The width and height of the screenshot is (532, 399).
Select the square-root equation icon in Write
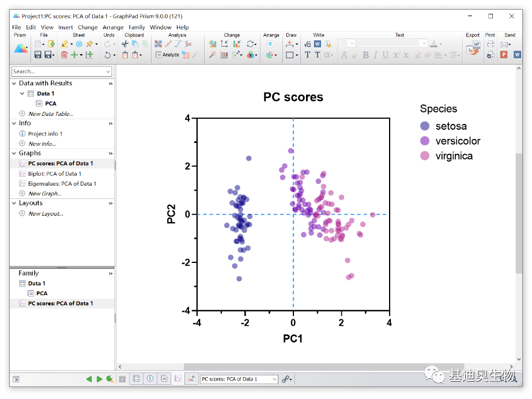(307, 44)
